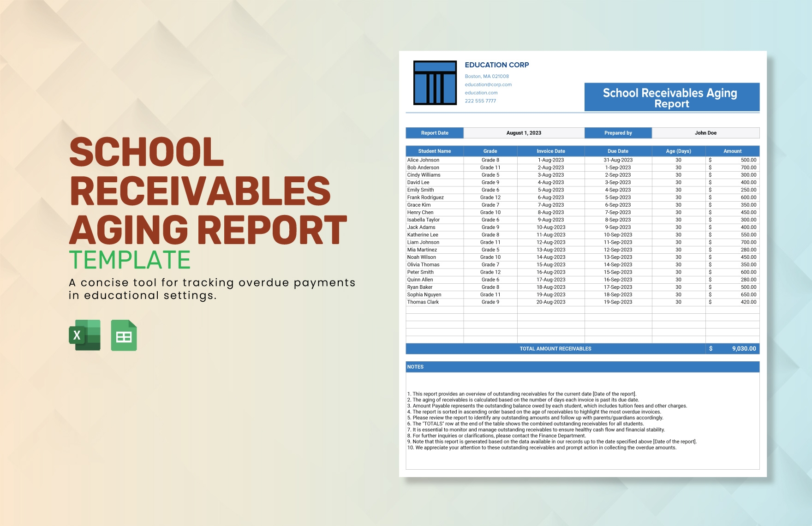Select the Noah Wilson name cell
The image size is (812, 526).
pos(435,257)
